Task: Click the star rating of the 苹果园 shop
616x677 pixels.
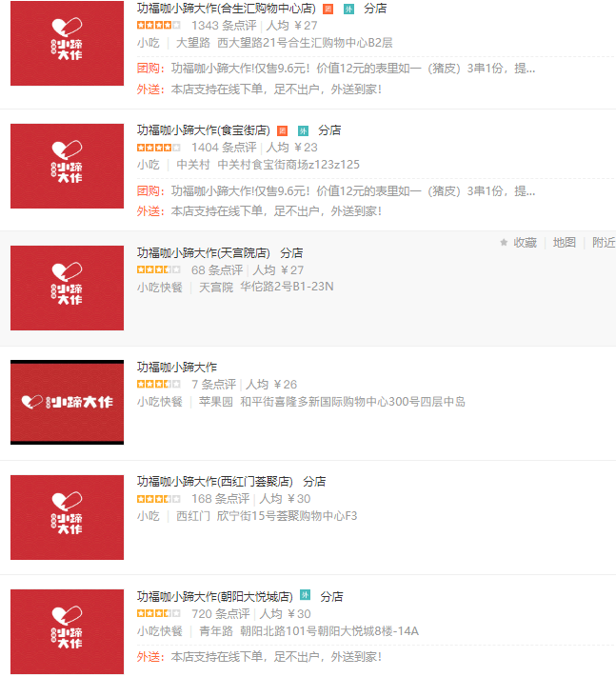Action: tap(158, 384)
